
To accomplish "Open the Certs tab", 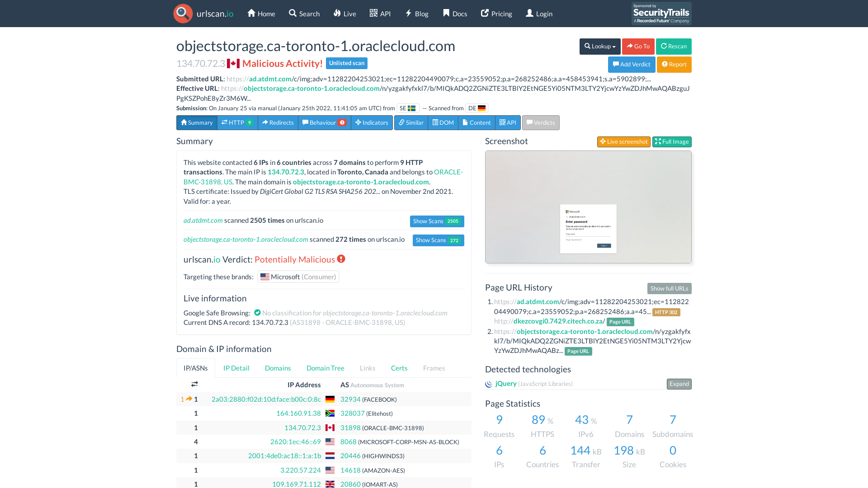I will coord(399,368).
